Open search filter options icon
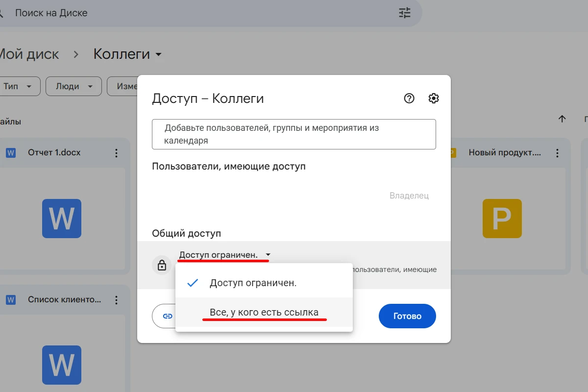This screenshot has width=588, height=392. point(405,13)
